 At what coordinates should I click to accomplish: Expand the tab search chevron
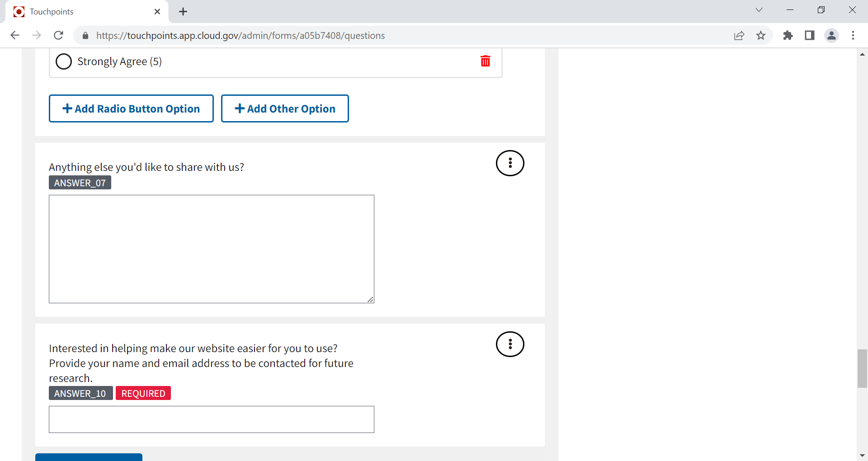click(x=759, y=10)
